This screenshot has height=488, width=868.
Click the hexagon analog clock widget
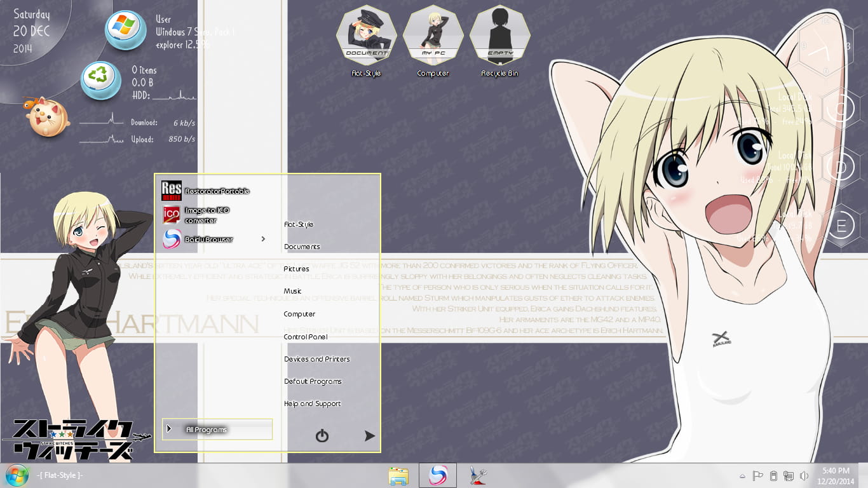click(825, 46)
